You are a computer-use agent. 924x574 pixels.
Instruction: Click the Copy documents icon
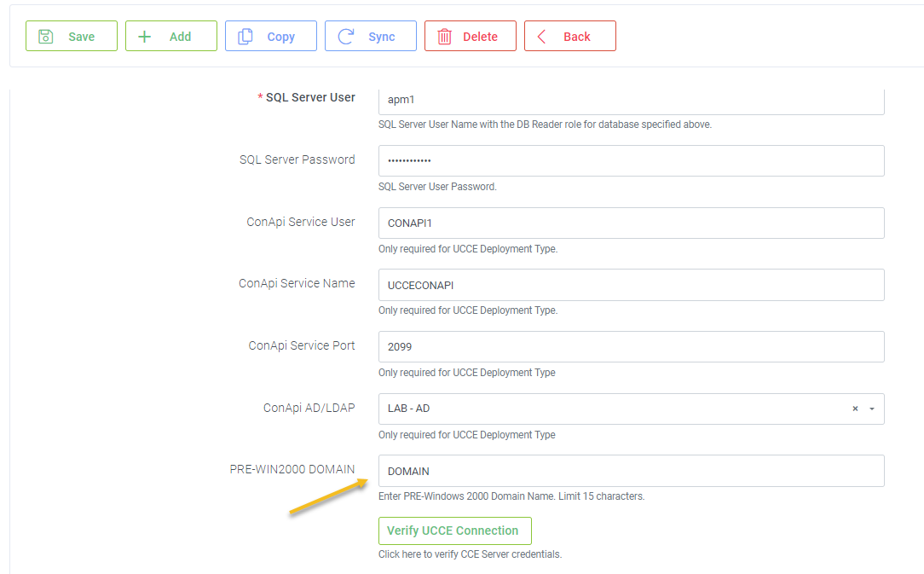245,37
